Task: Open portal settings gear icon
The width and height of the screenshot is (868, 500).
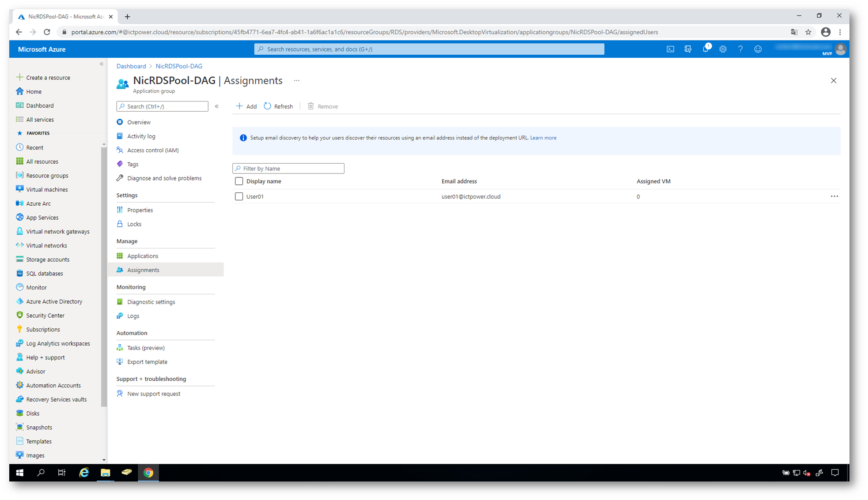Action: (x=723, y=49)
